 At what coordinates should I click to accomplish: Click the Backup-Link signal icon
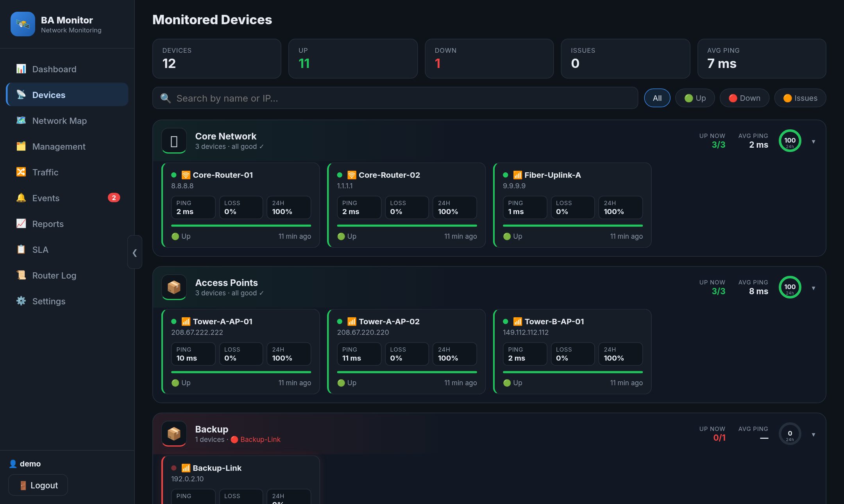tap(186, 468)
